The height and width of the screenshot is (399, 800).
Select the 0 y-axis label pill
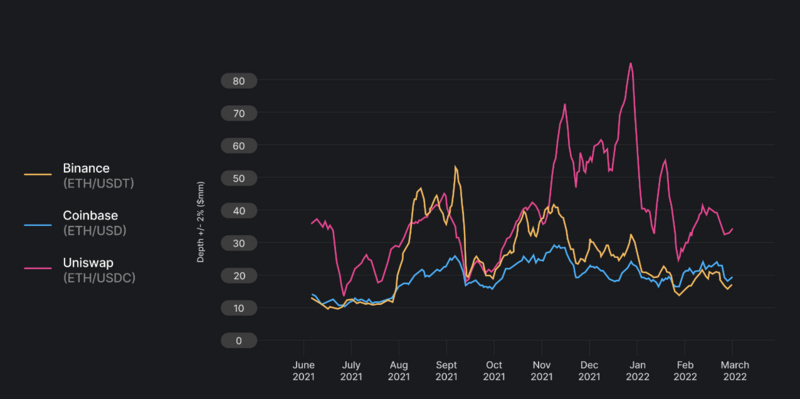pyautogui.click(x=239, y=341)
